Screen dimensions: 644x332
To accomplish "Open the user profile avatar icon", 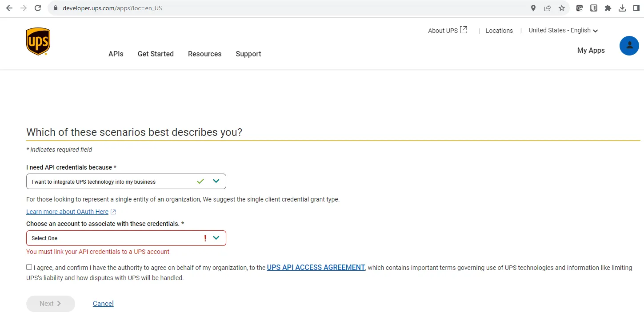I will 629,46.
